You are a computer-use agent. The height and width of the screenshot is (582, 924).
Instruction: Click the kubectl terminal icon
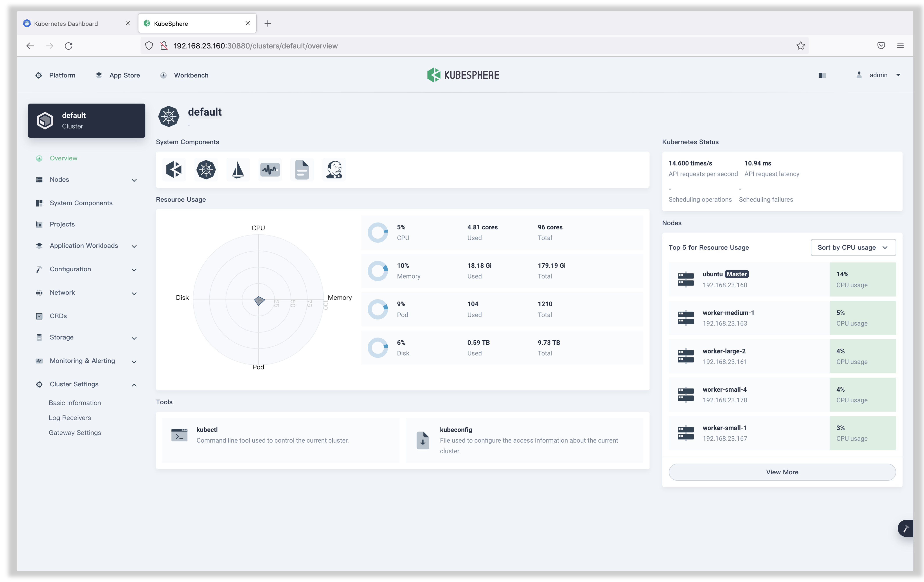coord(179,435)
